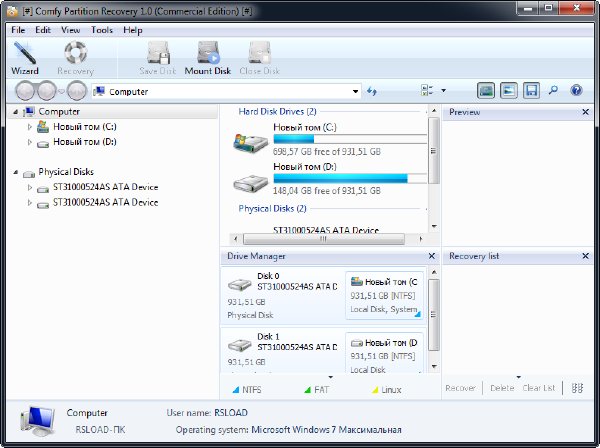Screen dimensions: 600x448
Task: Expand the second ST31000524AS ATA Device node
Action: click(x=30, y=202)
